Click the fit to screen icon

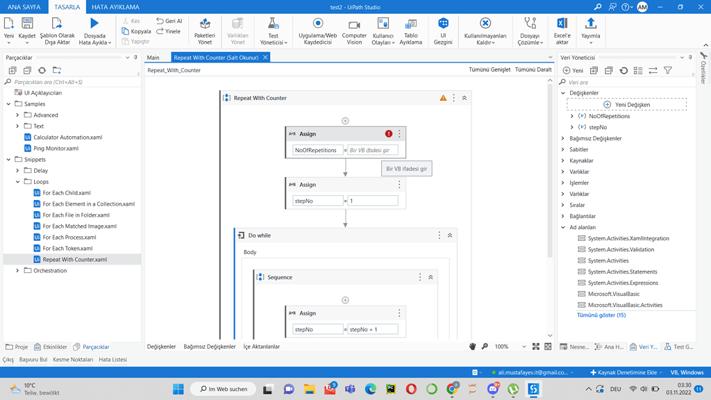coord(536,346)
